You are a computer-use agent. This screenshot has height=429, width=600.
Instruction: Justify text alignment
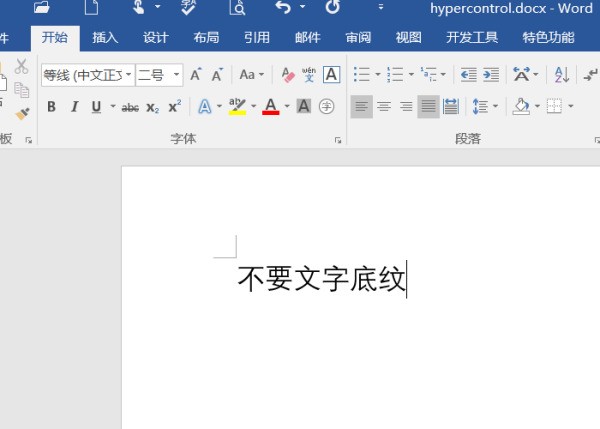tap(428, 106)
